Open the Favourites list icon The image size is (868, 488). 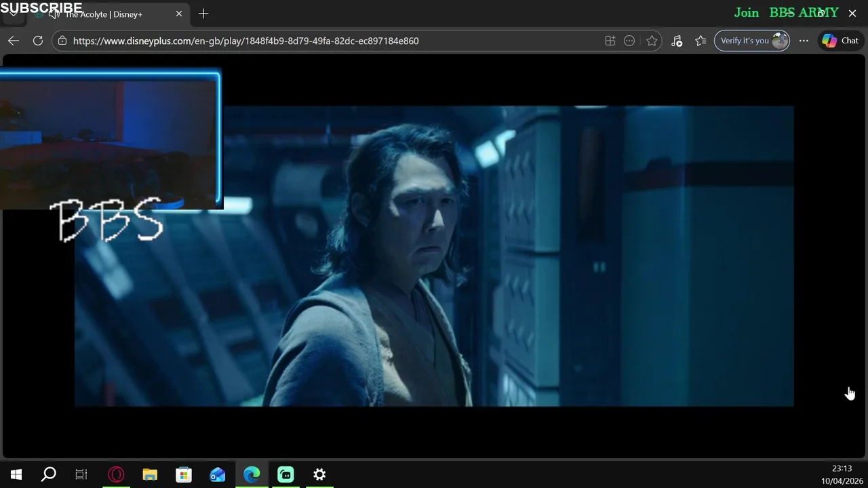pyautogui.click(x=701, y=41)
